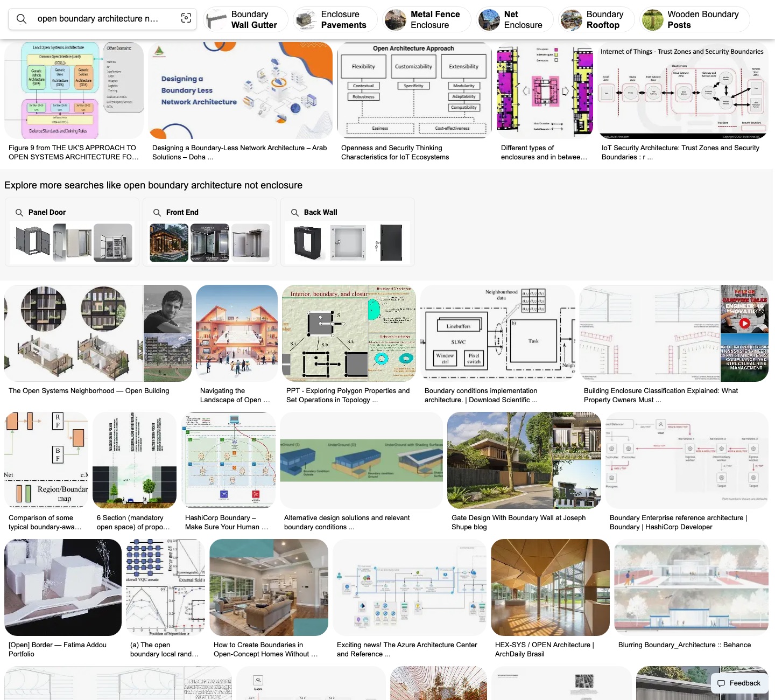Open Comparison of some typical boundary-aware caption
Viewport: 775px width, 700px height.
tap(45, 522)
